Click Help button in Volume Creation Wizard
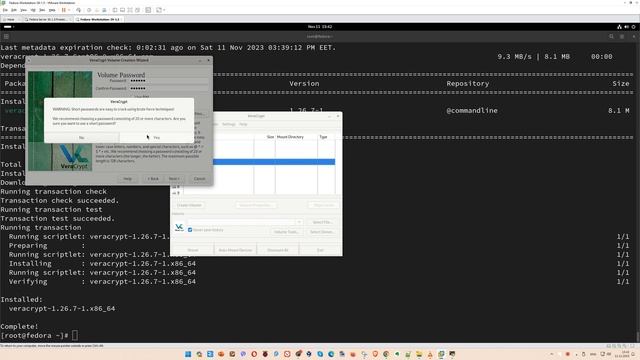Image resolution: width=640 pixels, height=360 pixels. point(128,179)
